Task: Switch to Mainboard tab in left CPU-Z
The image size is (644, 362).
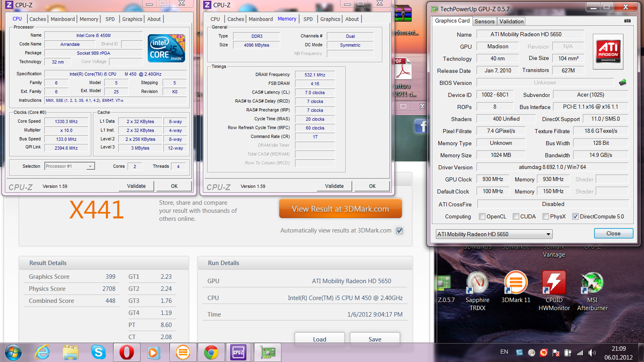Action: tap(63, 19)
